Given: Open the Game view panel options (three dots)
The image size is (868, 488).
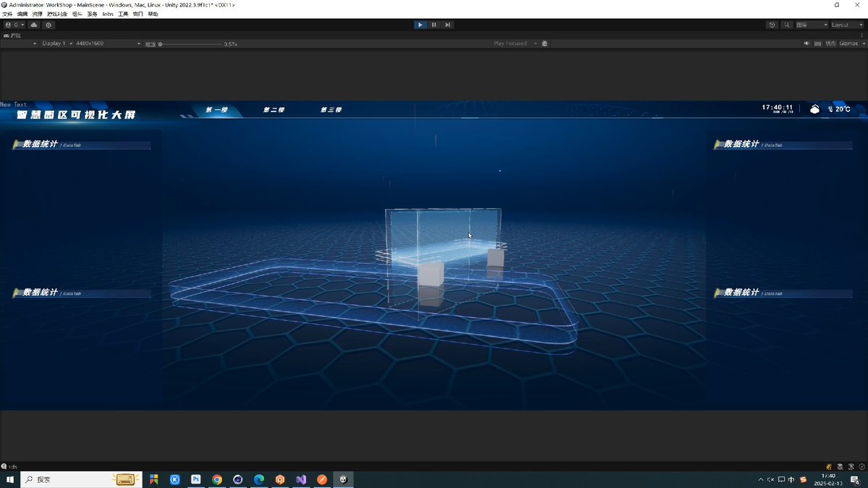Looking at the screenshot, I should (x=863, y=35).
